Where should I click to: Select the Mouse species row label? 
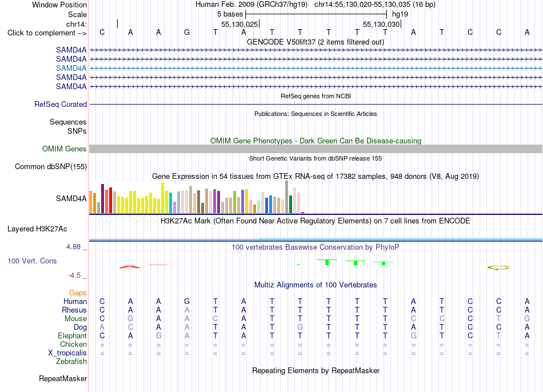[x=75, y=319]
